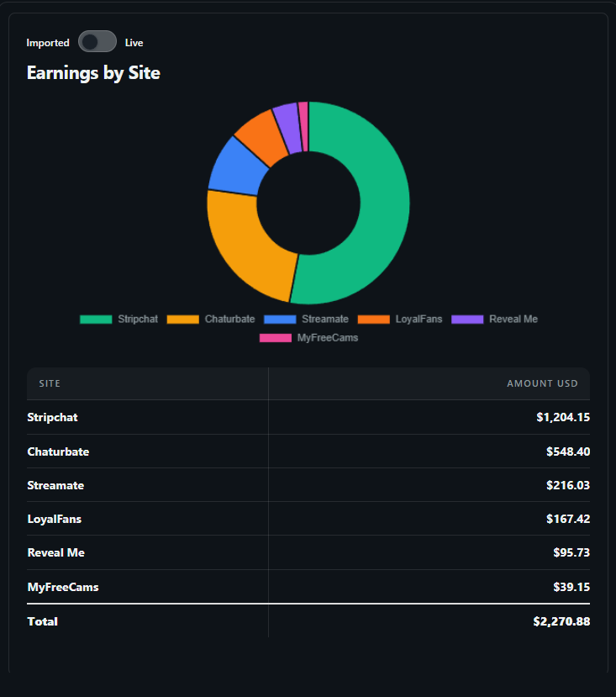The height and width of the screenshot is (697, 616).
Task: Click Reveal Me in the table
Action: tap(56, 552)
